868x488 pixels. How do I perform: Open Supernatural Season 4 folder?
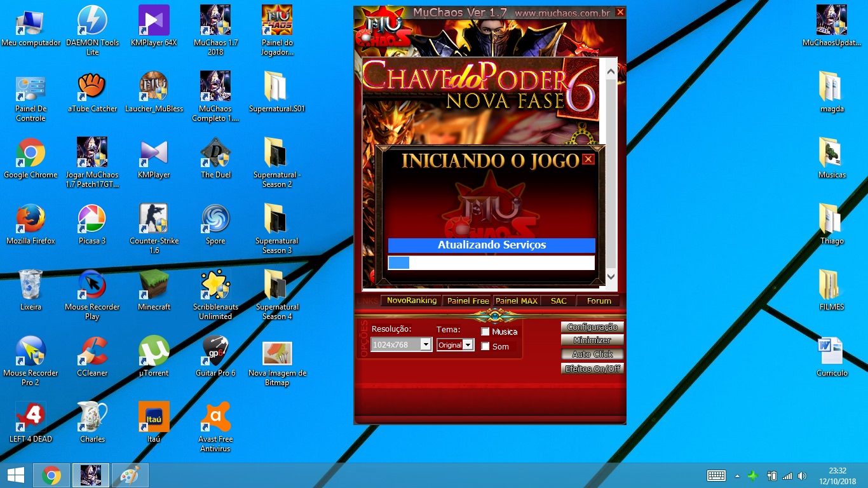coord(277,295)
